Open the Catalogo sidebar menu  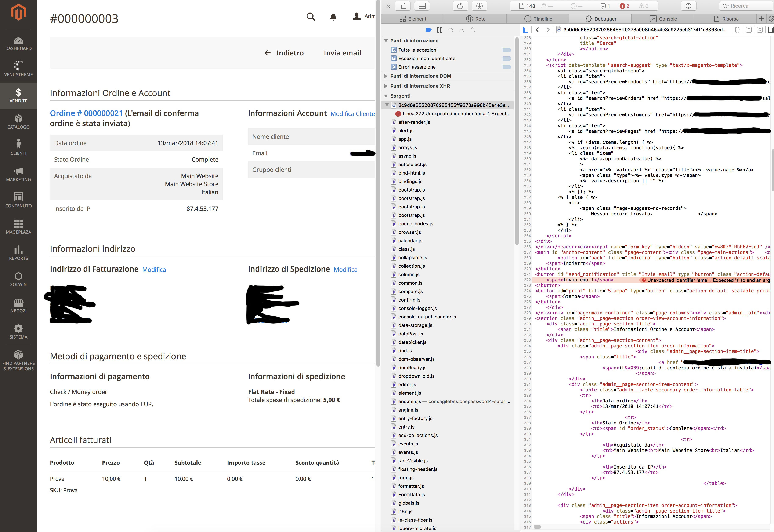(x=18, y=122)
